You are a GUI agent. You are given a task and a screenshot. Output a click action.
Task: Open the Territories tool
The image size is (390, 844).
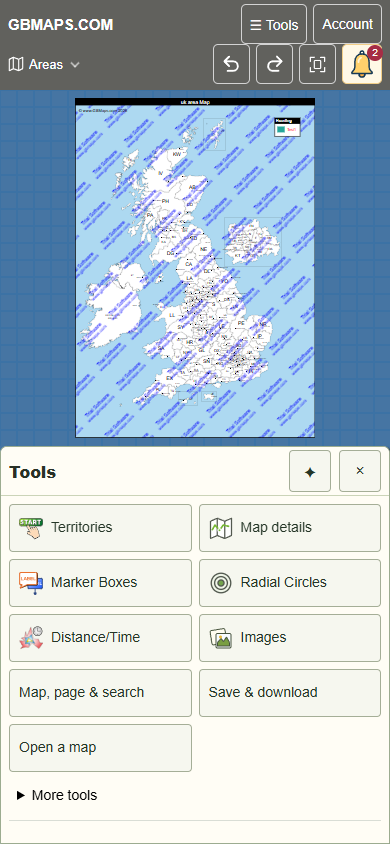[100, 528]
